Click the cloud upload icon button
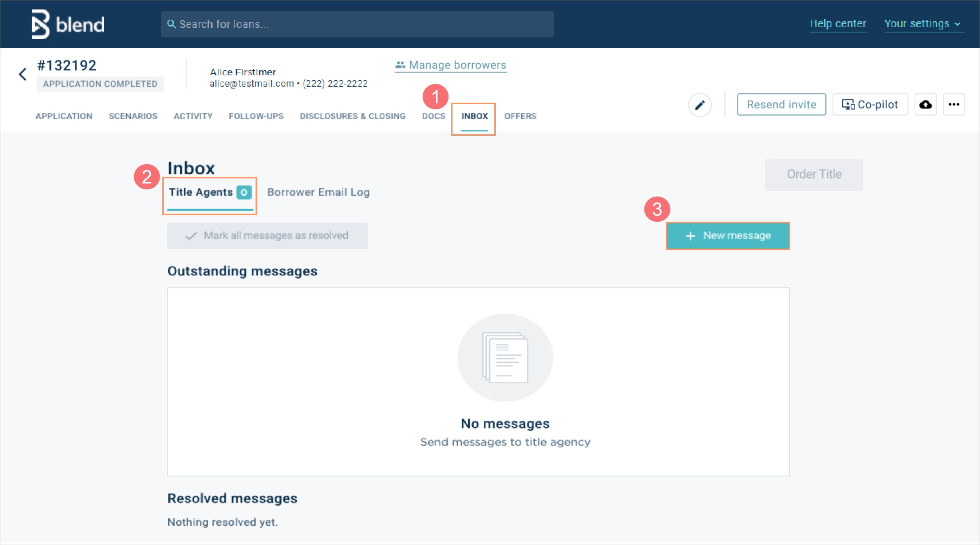 (925, 104)
